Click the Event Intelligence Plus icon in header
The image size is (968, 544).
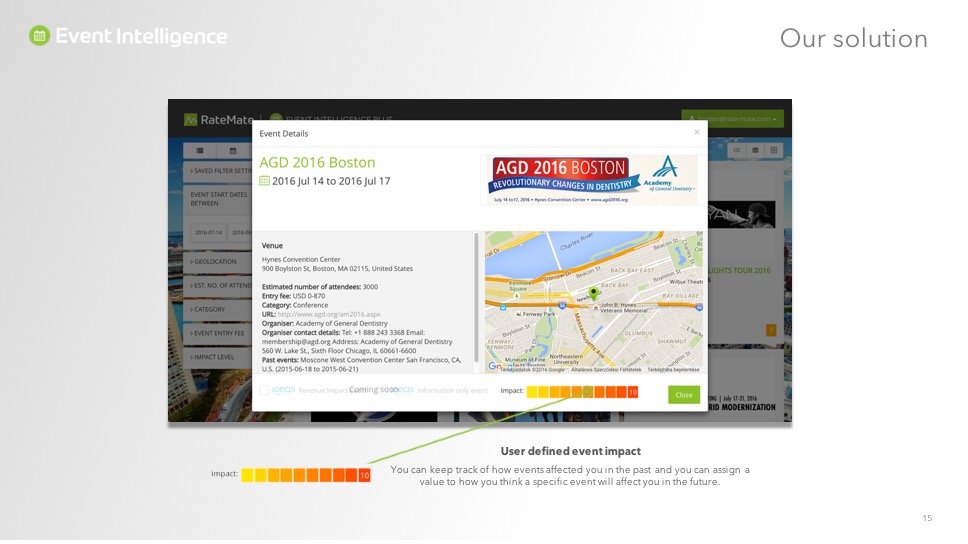276,119
